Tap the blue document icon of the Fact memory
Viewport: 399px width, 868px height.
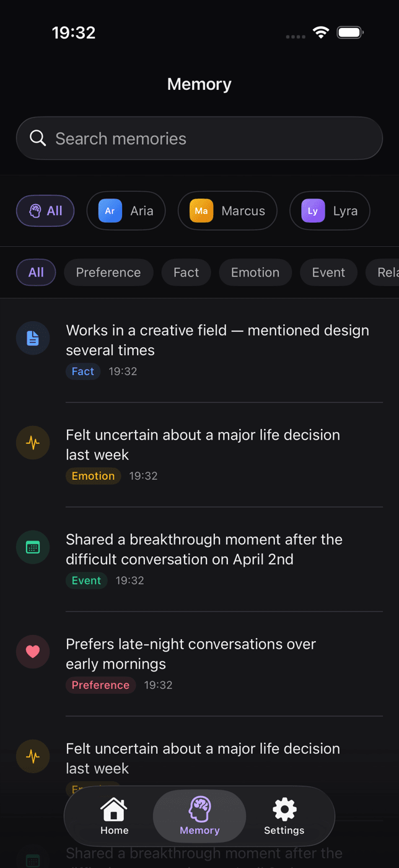tap(33, 338)
